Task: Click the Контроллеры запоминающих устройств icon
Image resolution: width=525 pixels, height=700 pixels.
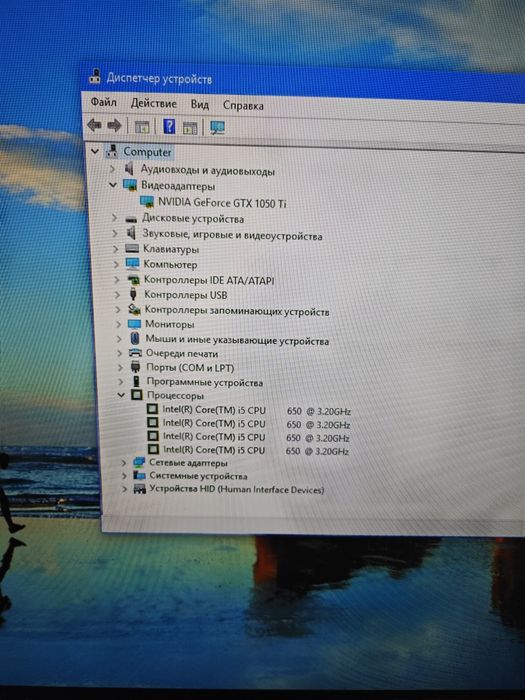Action: (x=134, y=309)
